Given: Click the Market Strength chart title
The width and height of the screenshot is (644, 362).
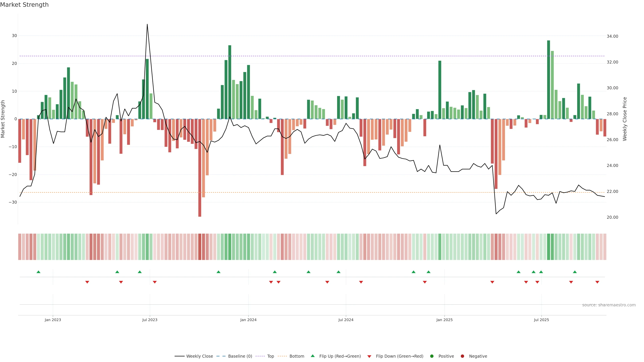Looking at the screenshot, I should (x=24, y=5).
